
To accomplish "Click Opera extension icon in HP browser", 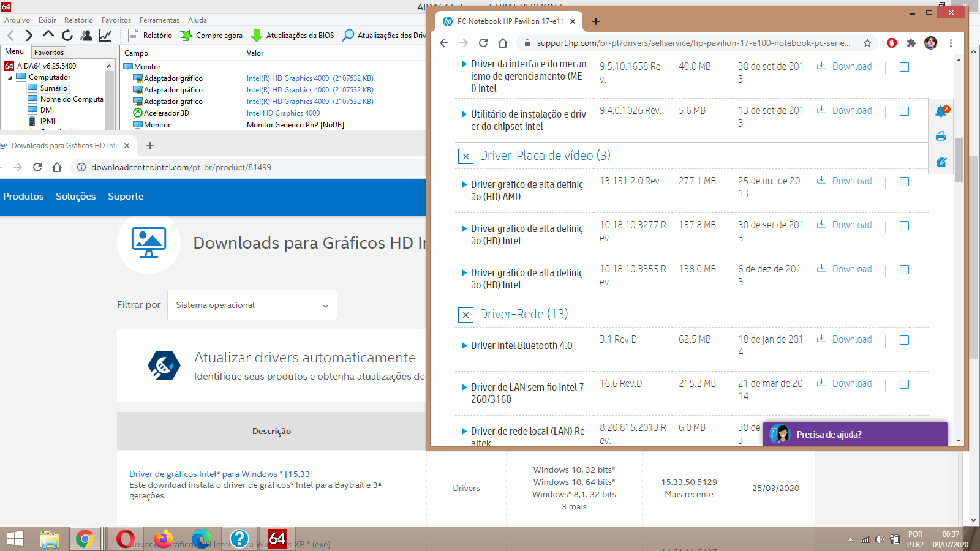I will pos(892,43).
